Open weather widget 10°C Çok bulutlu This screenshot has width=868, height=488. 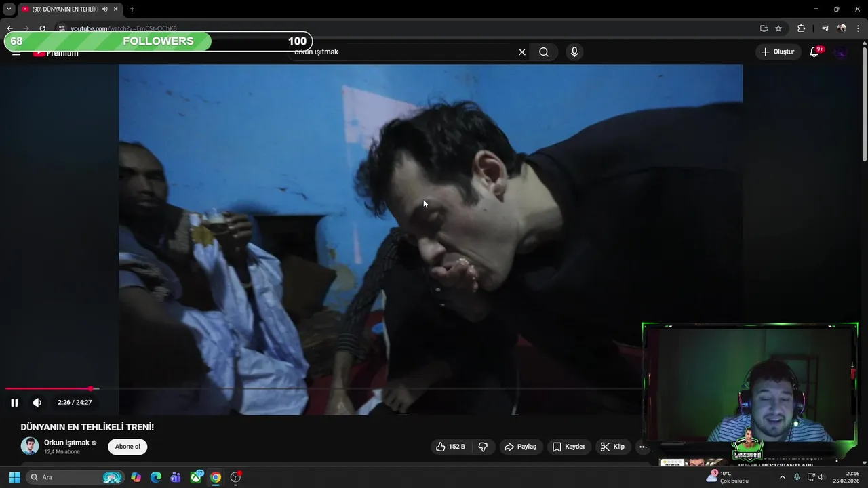pyautogui.click(x=727, y=477)
